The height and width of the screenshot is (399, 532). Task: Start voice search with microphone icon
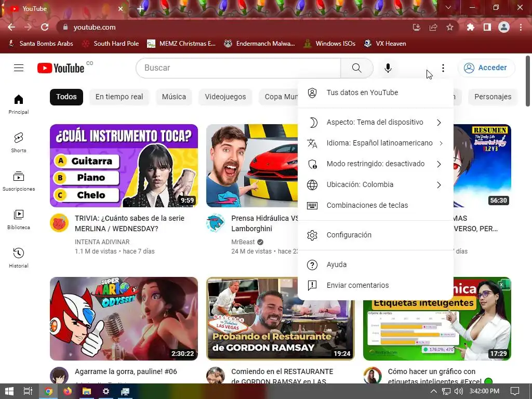[388, 68]
